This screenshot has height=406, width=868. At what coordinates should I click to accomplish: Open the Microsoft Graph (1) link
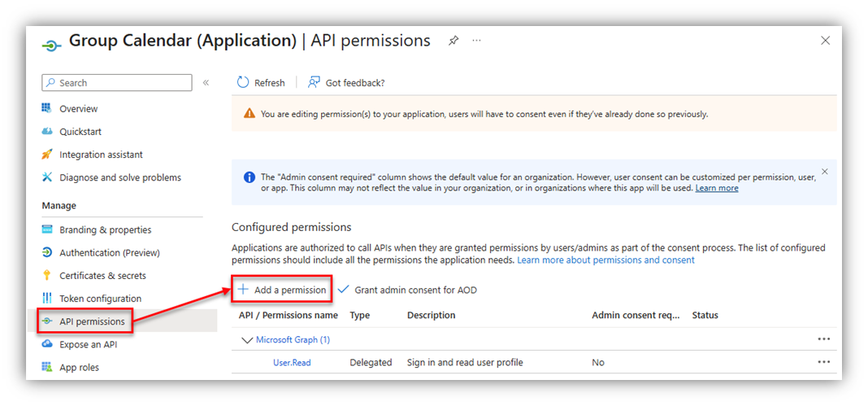click(293, 339)
